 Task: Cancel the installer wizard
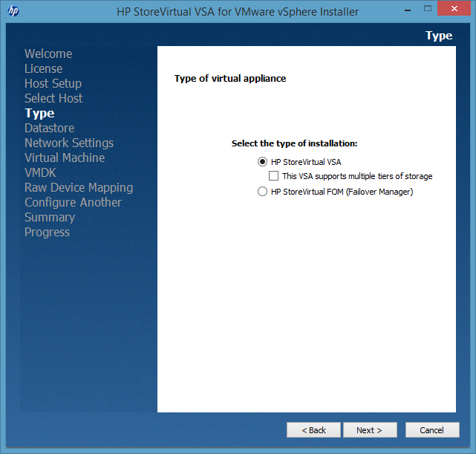click(432, 430)
